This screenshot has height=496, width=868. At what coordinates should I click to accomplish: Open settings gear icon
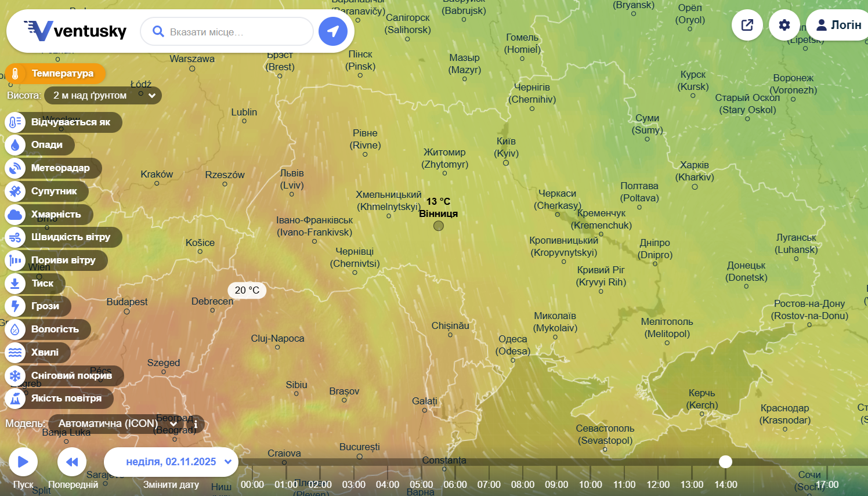click(784, 25)
